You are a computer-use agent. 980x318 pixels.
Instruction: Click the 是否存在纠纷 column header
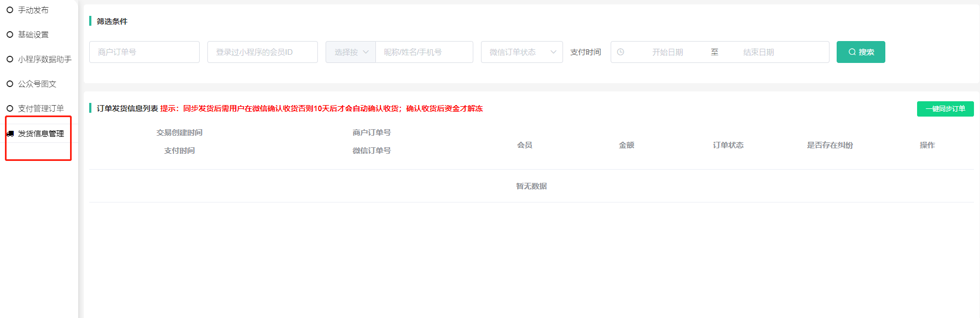[x=830, y=145]
